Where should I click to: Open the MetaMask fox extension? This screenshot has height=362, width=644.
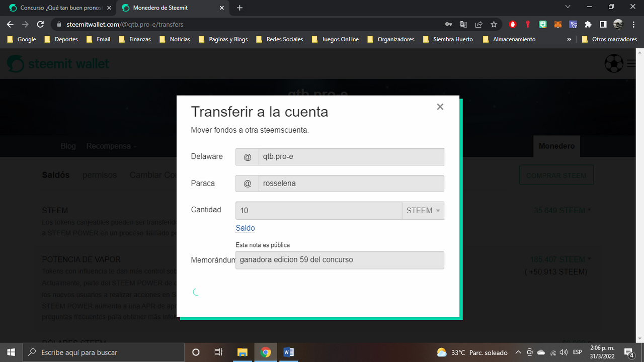coord(558,24)
